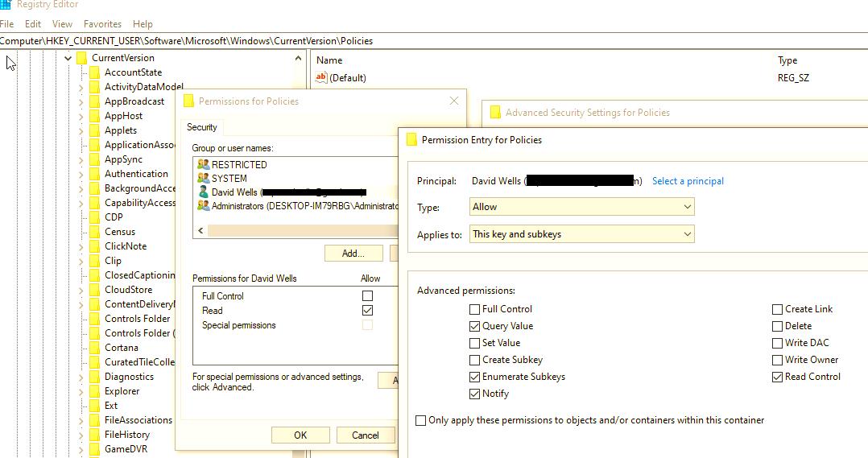The width and height of the screenshot is (868, 458).
Task: Click the CDP folder icon
Action: point(95,217)
